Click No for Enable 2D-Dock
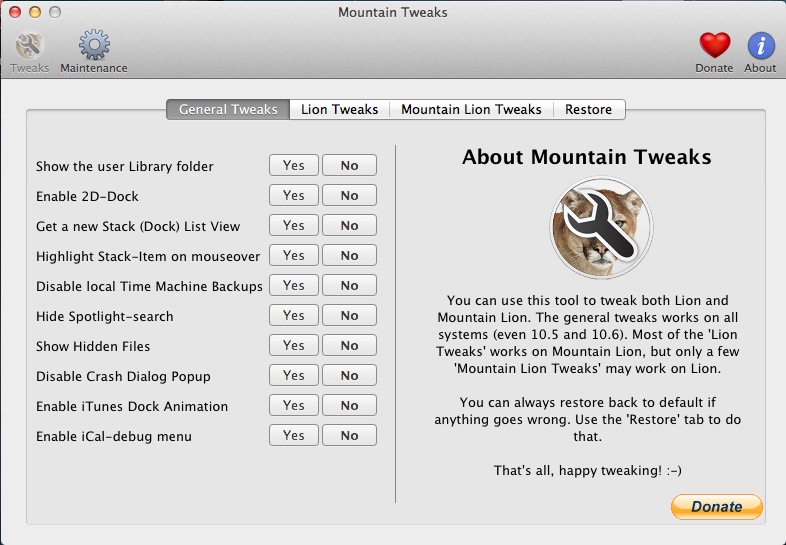 coord(349,196)
